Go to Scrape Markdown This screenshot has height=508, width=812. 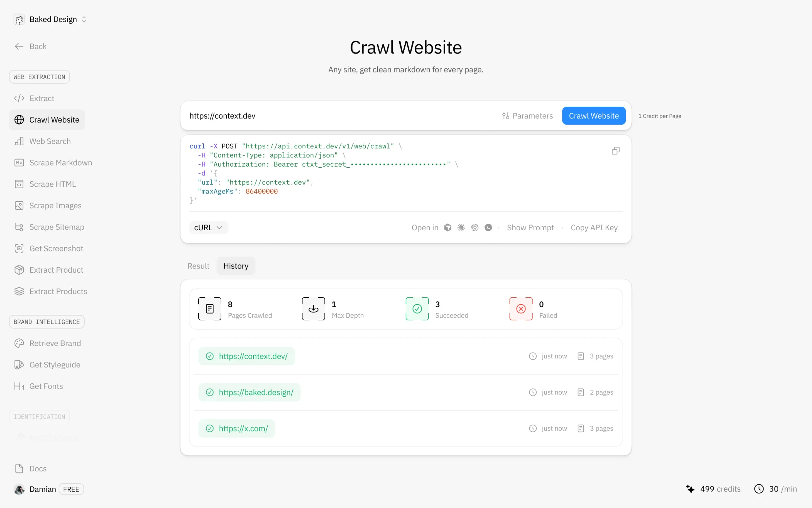[x=53, y=163]
